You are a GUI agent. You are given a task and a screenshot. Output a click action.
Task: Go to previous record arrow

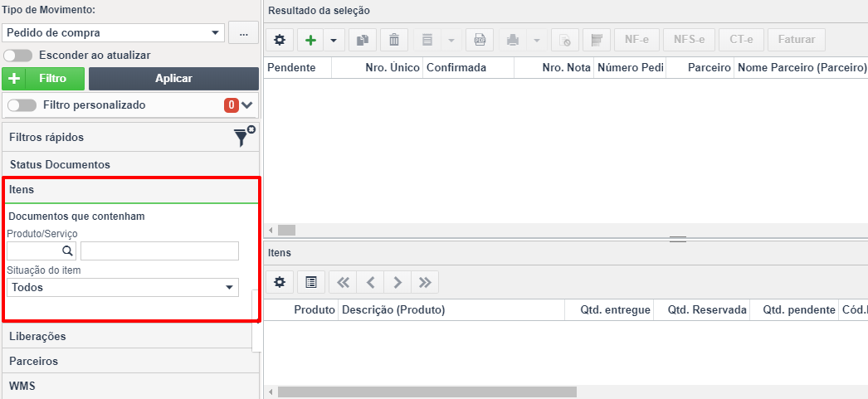[x=370, y=282]
